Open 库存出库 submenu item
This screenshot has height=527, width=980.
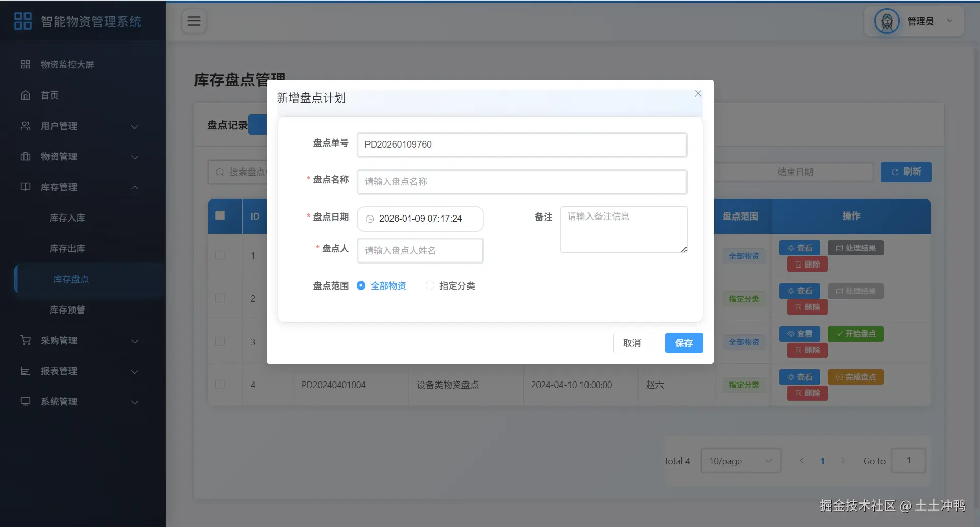pos(83,248)
